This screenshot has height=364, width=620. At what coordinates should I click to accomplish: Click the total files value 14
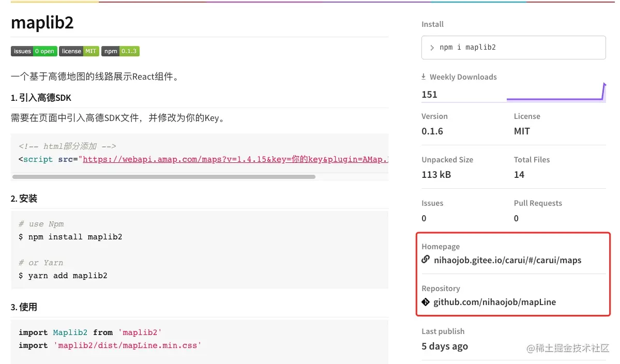click(519, 175)
